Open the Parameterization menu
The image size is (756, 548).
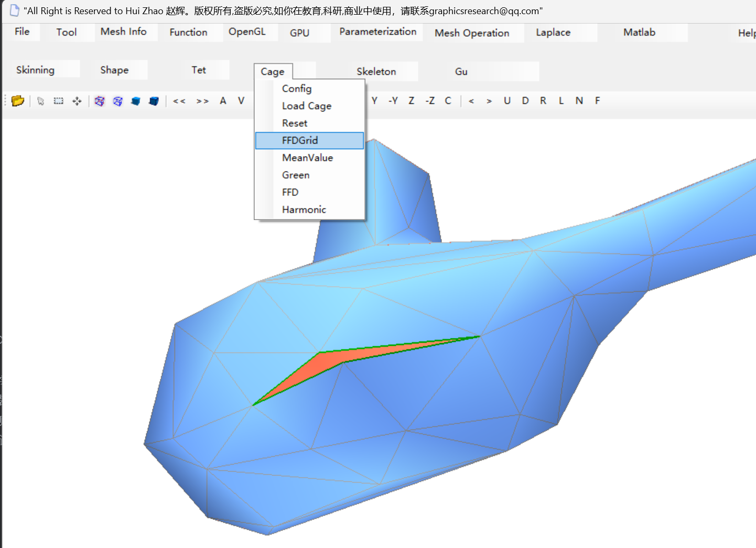tap(378, 31)
